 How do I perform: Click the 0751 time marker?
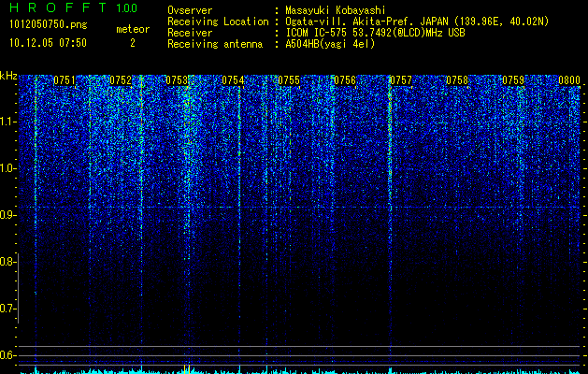click(65, 80)
